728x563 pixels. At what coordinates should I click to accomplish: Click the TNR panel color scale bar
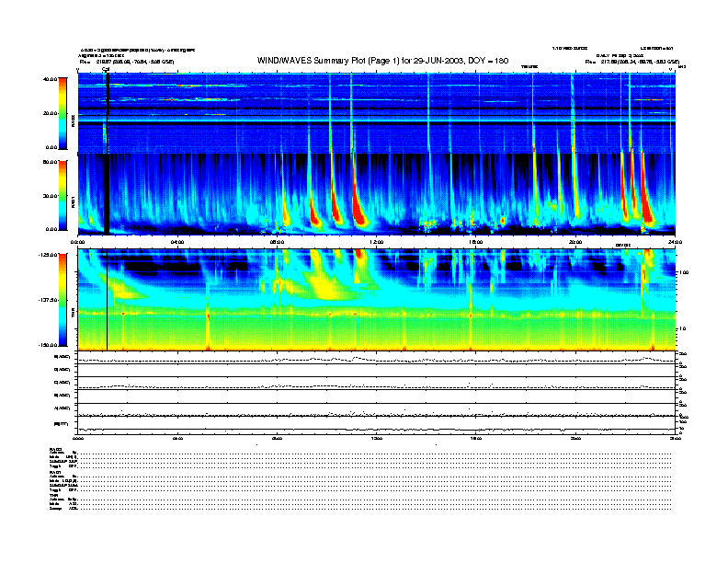[63, 300]
